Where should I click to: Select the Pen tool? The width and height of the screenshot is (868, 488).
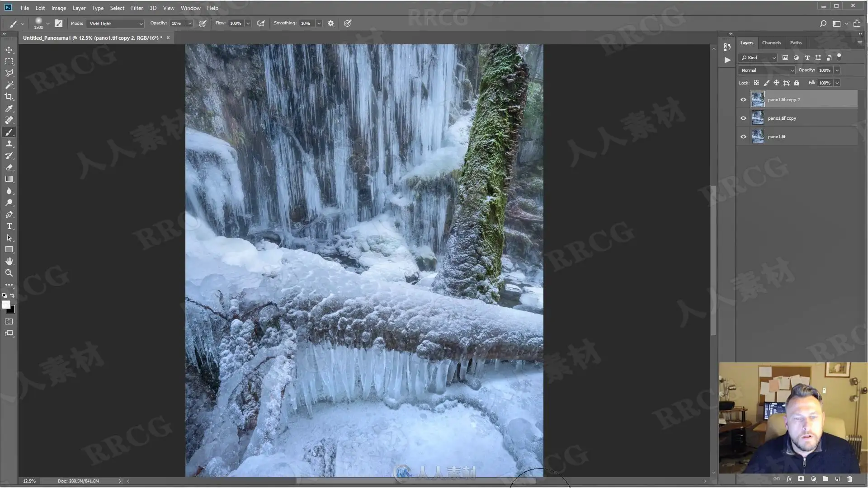click(9, 214)
